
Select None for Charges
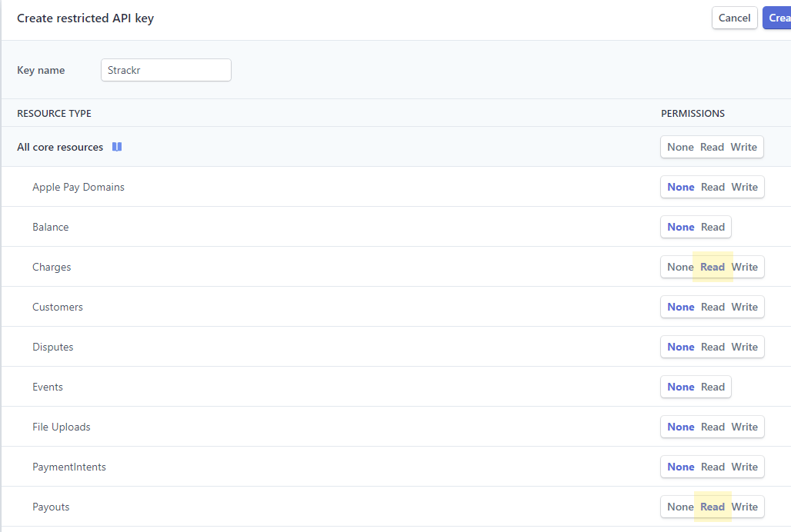(x=680, y=267)
